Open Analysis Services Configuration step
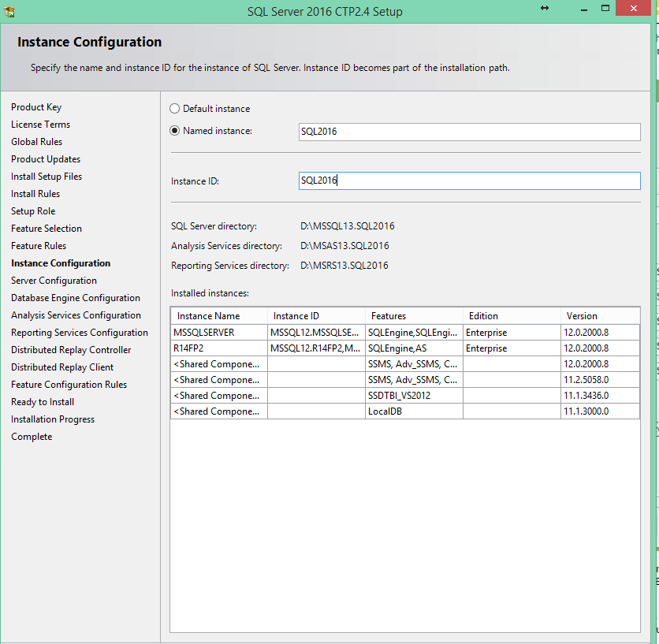 point(76,315)
